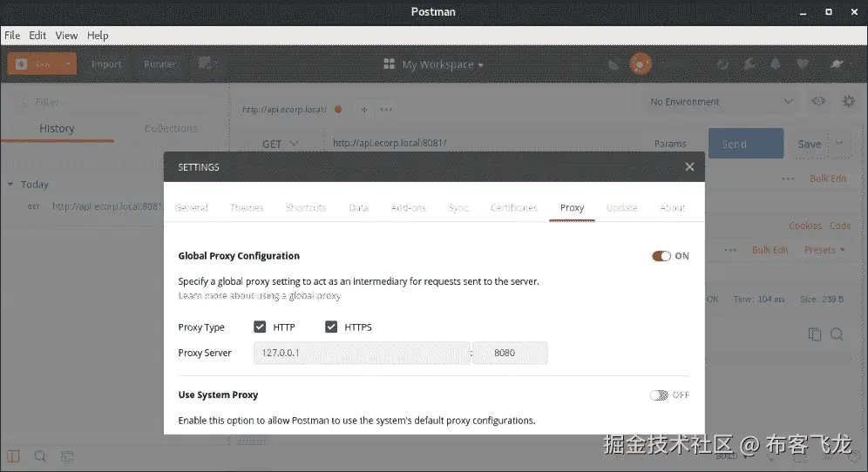Screen dimensions: 868x472
Task: Click the wrench settings icon in header
Action: tap(749, 64)
